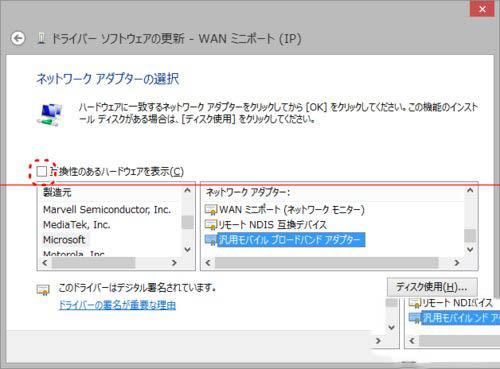Click the 製造元 column header
500x369 pixels.
pos(57,192)
